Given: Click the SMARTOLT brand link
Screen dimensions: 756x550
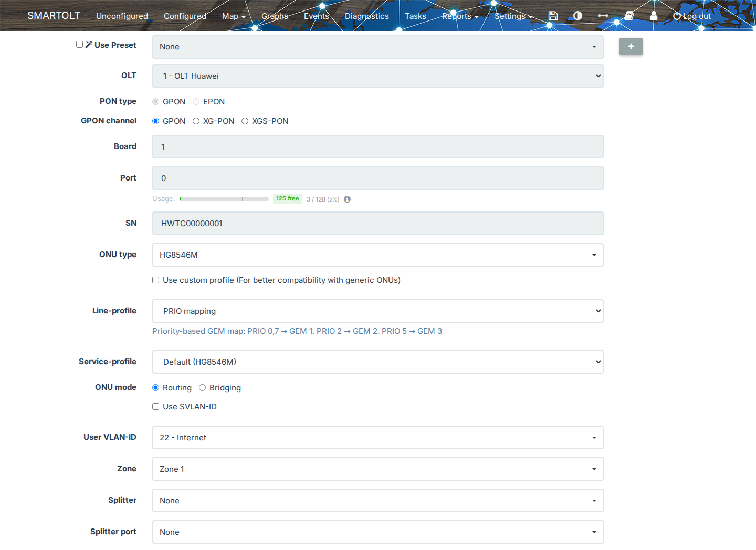Looking at the screenshot, I should tap(54, 15).
